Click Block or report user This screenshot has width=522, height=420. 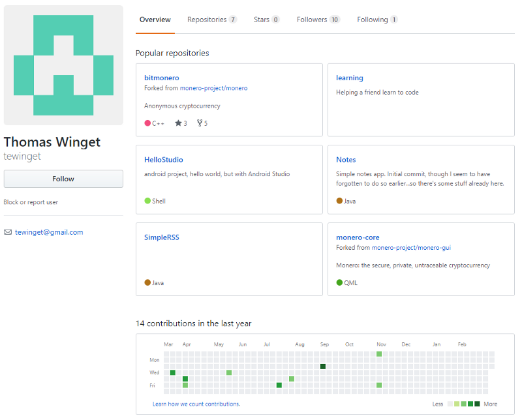coord(31,202)
